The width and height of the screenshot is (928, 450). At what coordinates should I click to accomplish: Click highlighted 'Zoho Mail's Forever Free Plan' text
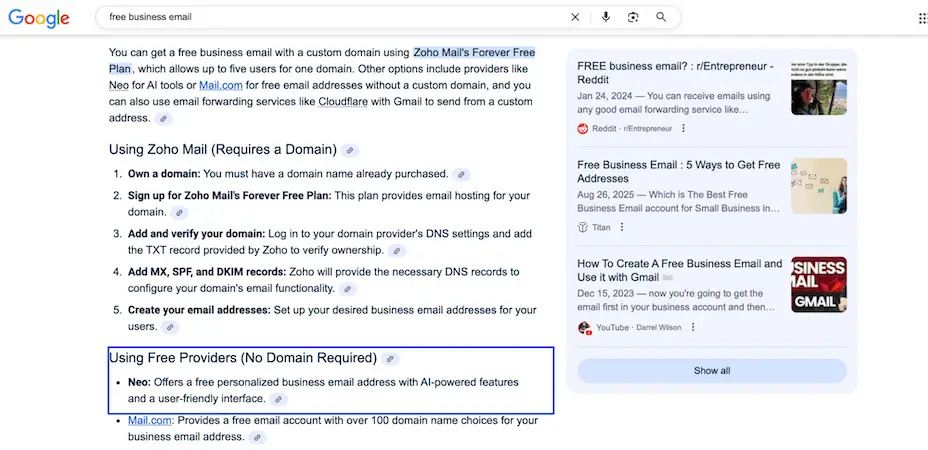[x=322, y=60]
